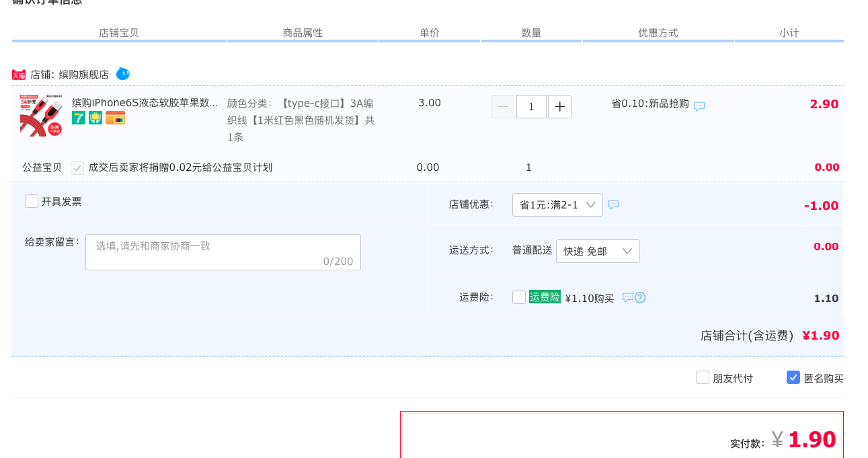The width and height of the screenshot is (868, 458).
Task: Click the 商品属性 column header
Action: pos(303,33)
